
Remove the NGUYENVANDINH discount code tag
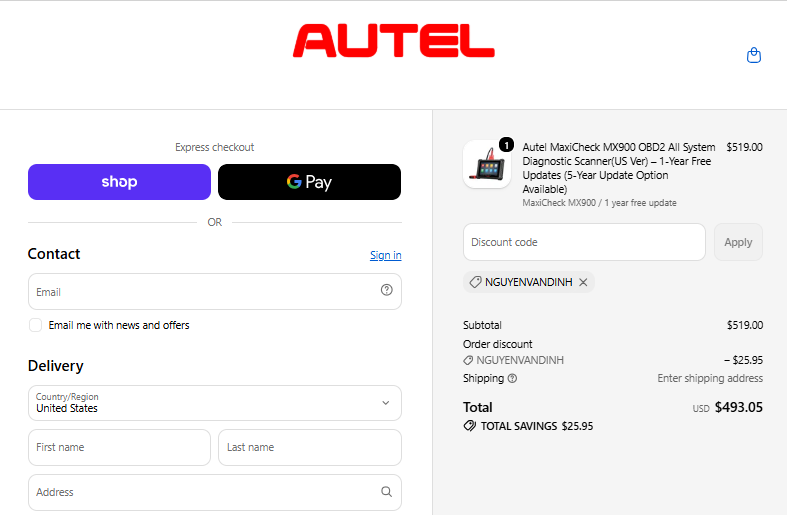click(583, 282)
